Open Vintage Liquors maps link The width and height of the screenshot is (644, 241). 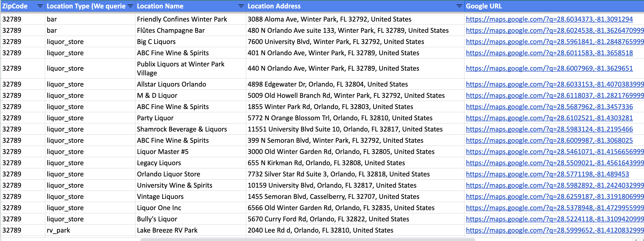pyautogui.click(x=555, y=197)
